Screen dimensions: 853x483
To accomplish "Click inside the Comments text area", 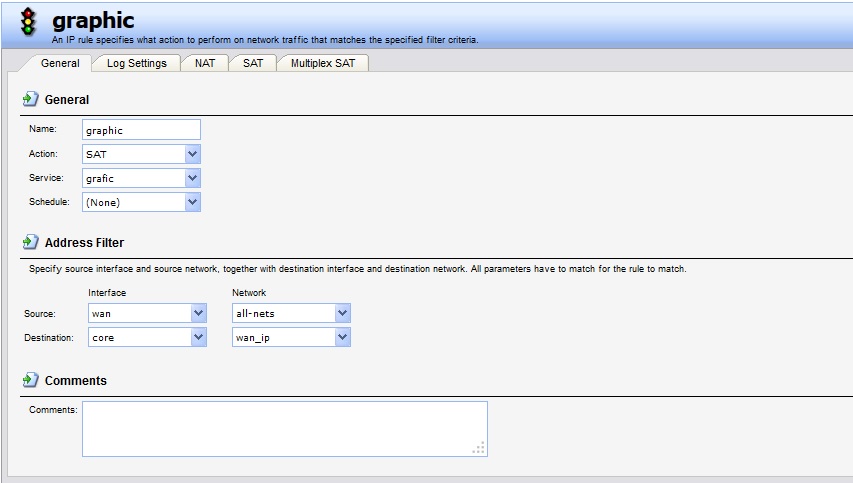I will point(284,428).
